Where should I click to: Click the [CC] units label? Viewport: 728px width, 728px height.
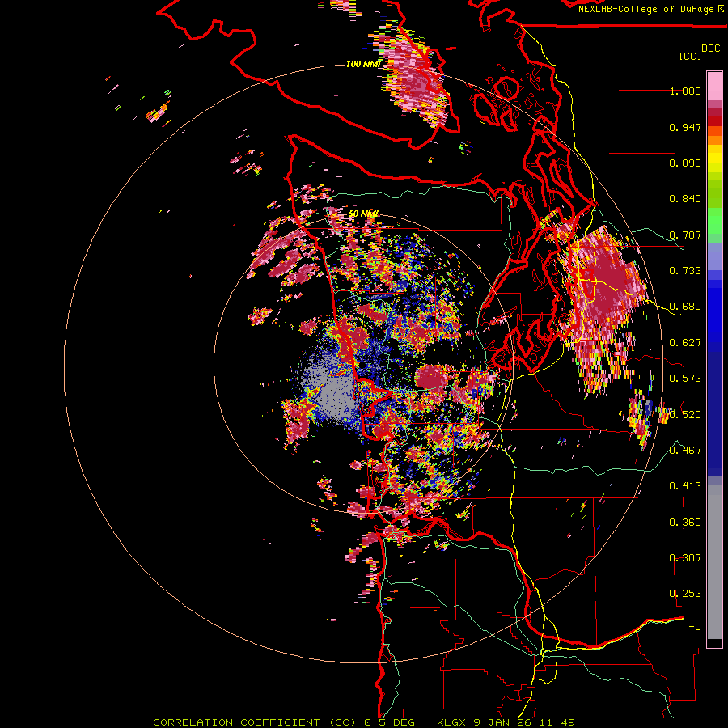[690, 56]
